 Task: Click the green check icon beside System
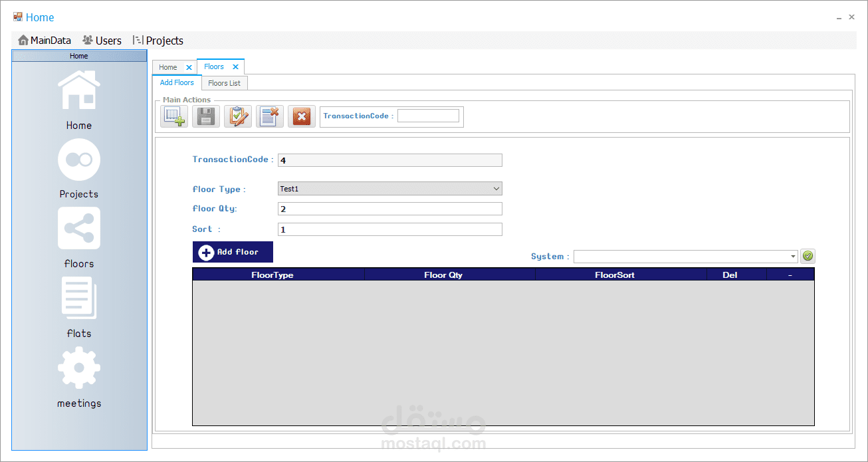(808, 256)
